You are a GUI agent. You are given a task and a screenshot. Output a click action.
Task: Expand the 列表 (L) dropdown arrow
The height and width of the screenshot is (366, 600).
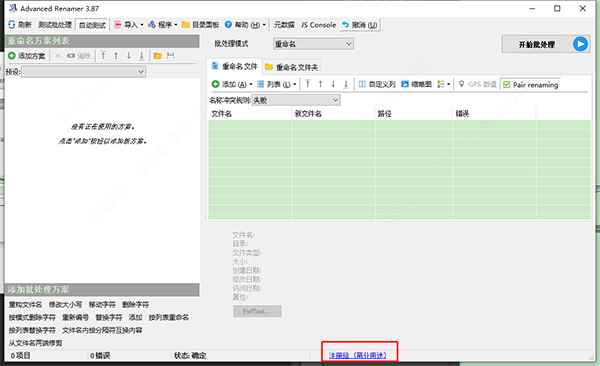[x=295, y=84]
